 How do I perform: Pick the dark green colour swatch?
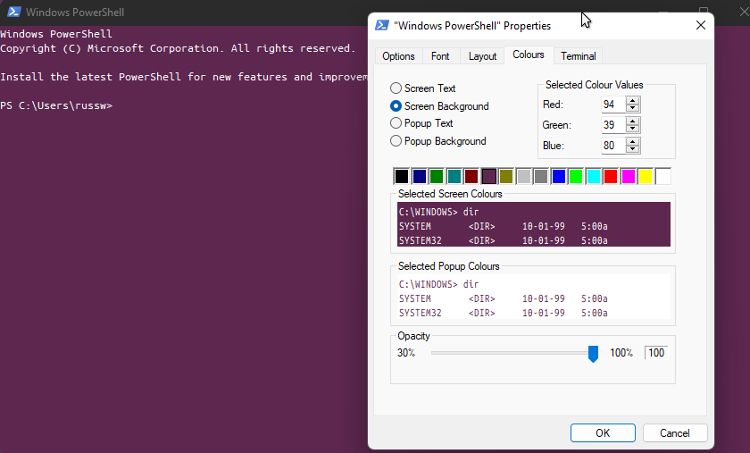click(436, 177)
